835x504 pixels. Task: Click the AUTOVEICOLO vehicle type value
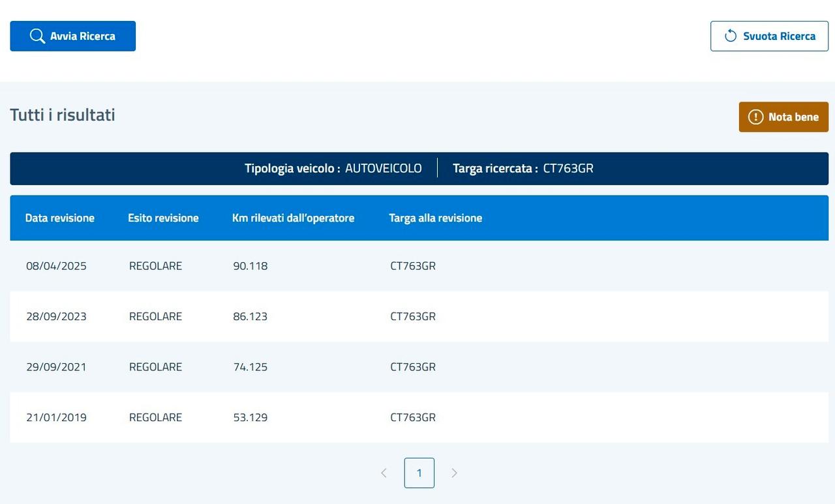point(384,168)
